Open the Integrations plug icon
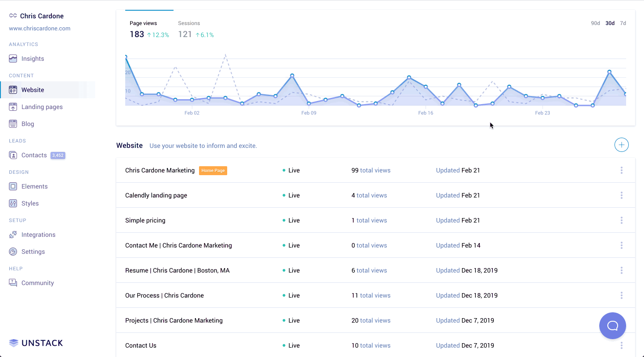The image size is (644, 357). (13, 235)
